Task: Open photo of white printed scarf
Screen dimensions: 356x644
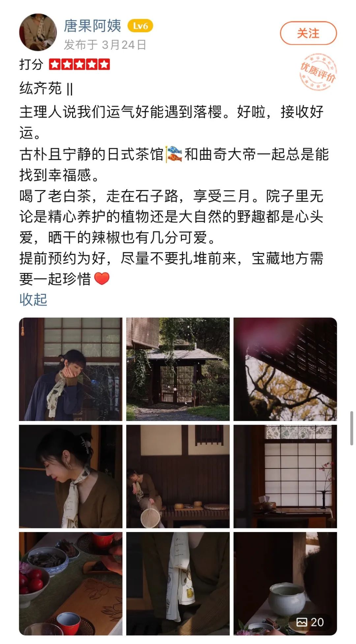Action: click(x=178, y=584)
